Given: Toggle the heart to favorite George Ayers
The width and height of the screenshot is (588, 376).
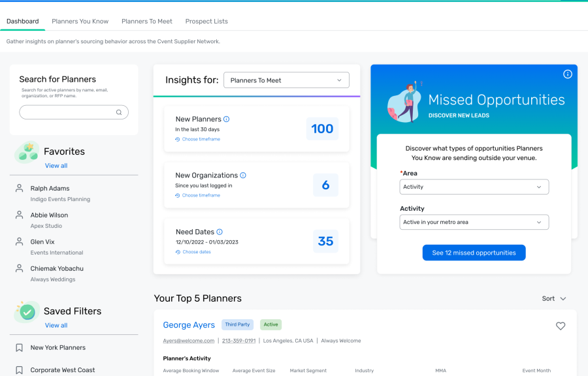Looking at the screenshot, I should (x=561, y=325).
